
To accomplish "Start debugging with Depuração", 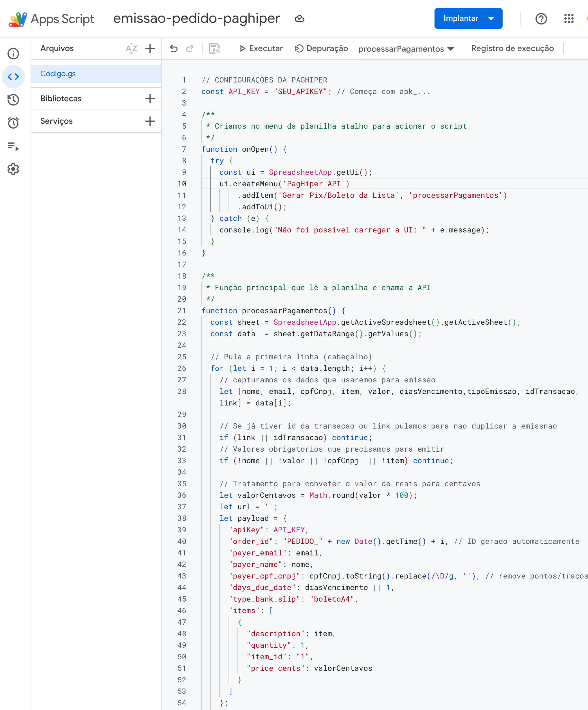I will pos(321,48).
